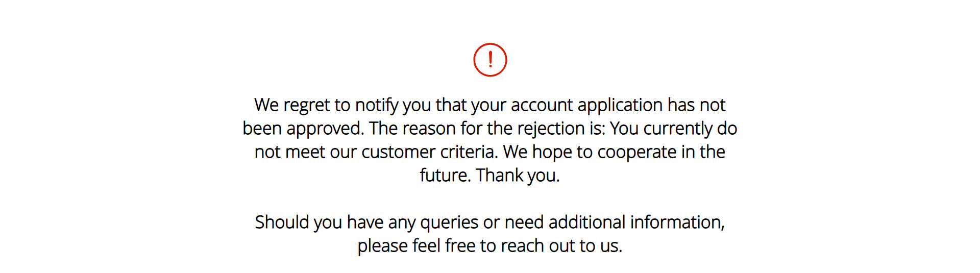
Task: Click the text 'The reason for the rejection is:'
Action: click(487, 129)
